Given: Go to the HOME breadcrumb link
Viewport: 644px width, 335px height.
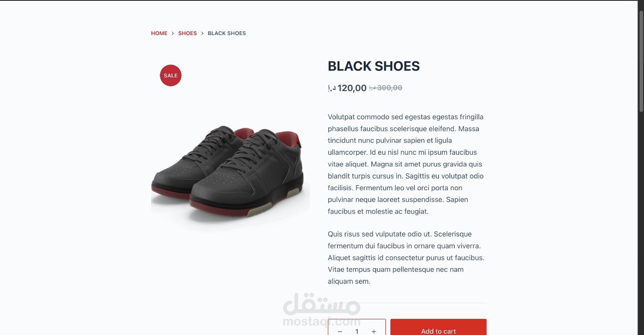Looking at the screenshot, I should click(159, 33).
